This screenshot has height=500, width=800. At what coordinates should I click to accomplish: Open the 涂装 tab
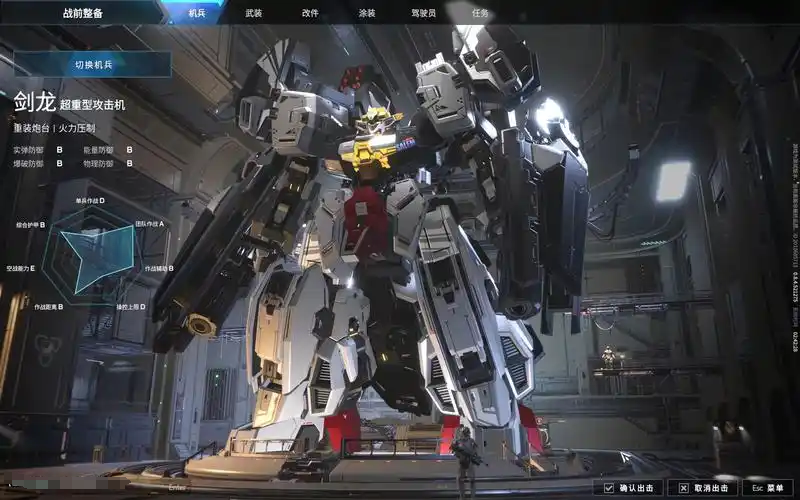tap(367, 13)
